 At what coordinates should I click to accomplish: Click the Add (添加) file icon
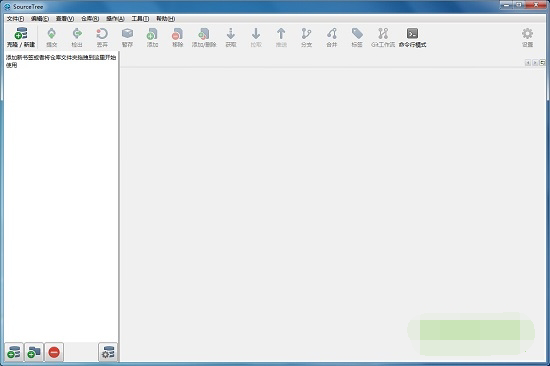pyautogui.click(x=152, y=34)
